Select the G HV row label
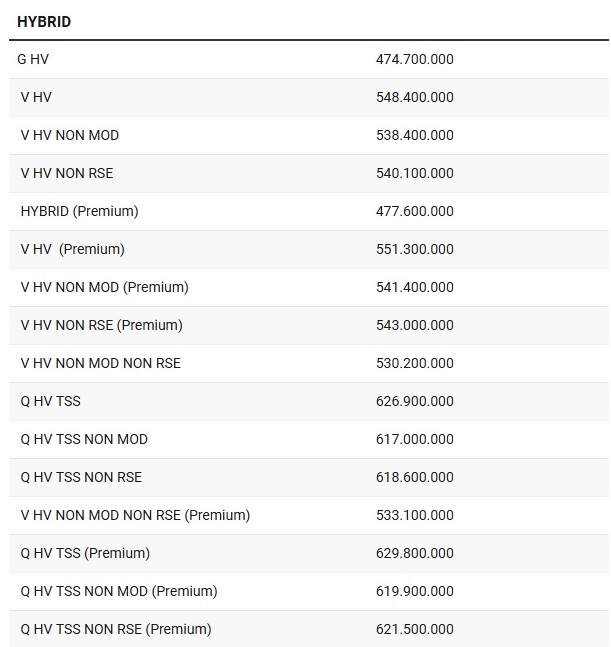 tap(33, 59)
